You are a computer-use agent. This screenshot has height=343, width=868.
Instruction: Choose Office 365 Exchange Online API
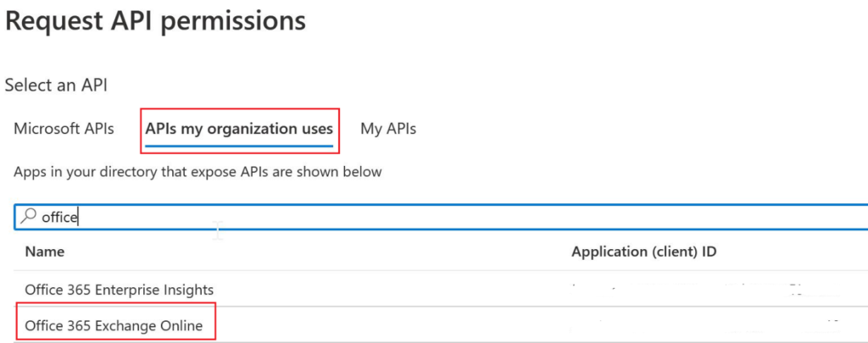(114, 325)
